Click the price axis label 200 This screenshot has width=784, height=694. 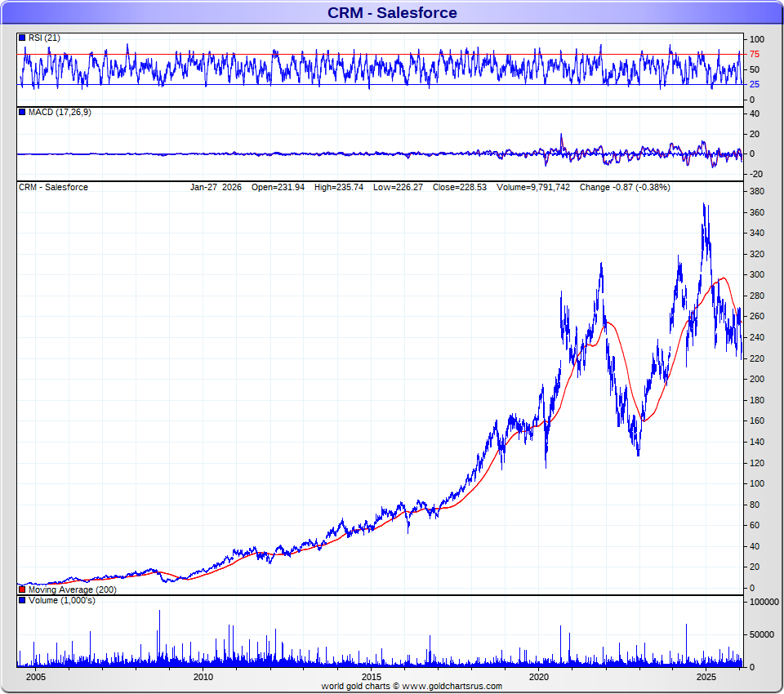[x=756, y=379]
